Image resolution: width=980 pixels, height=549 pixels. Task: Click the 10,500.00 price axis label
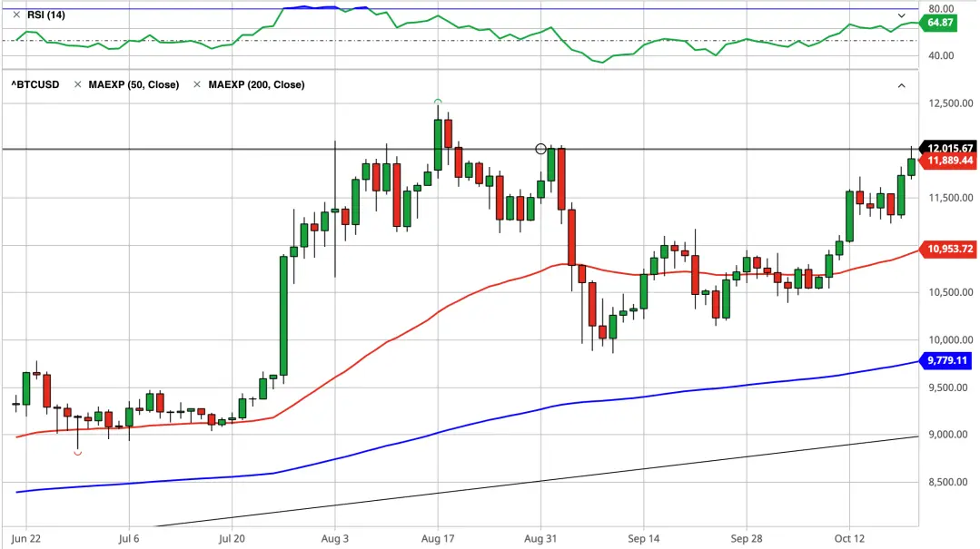(x=951, y=292)
